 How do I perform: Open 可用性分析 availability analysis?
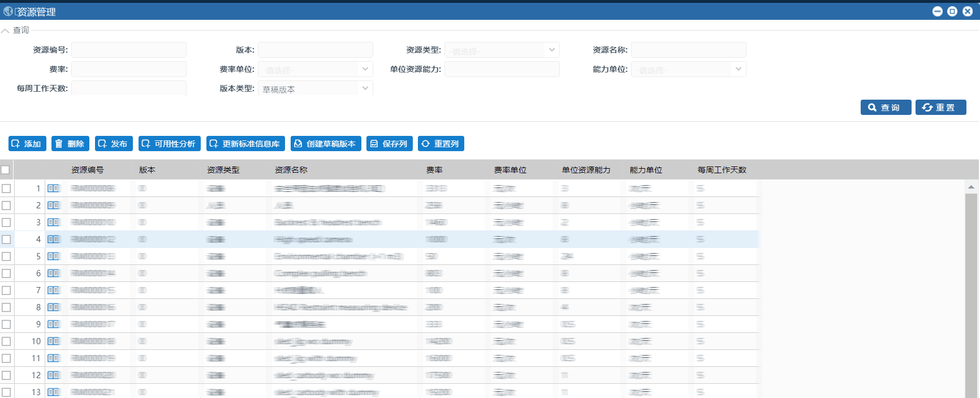[169, 144]
